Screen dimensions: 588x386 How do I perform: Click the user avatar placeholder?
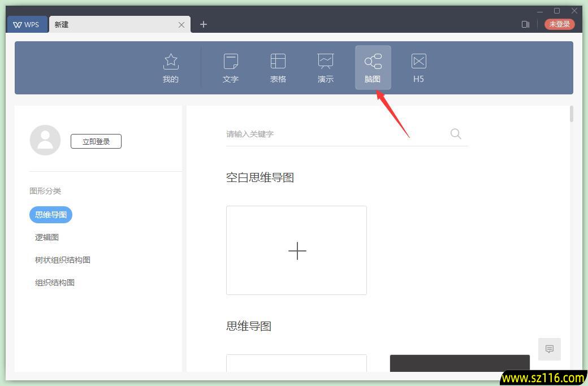(45, 140)
